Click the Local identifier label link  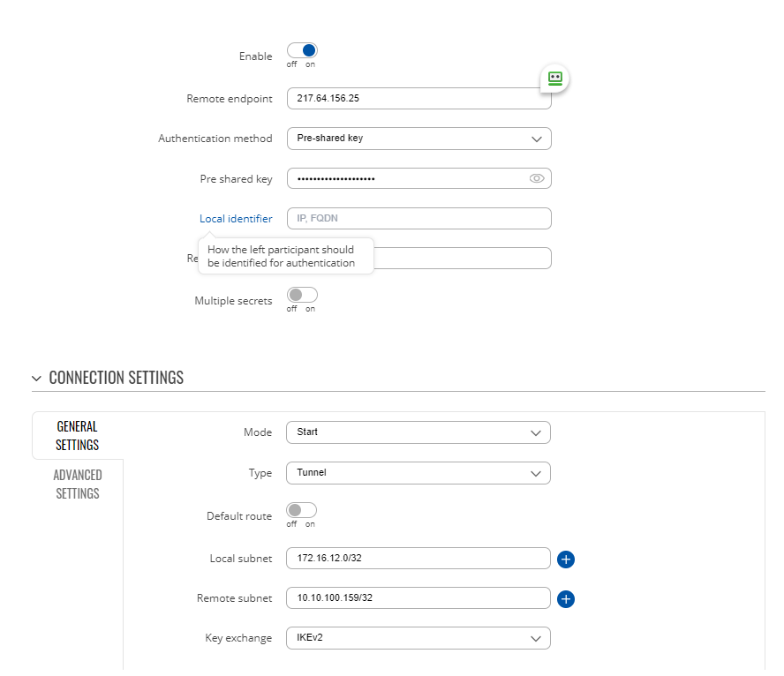[236, 218]
